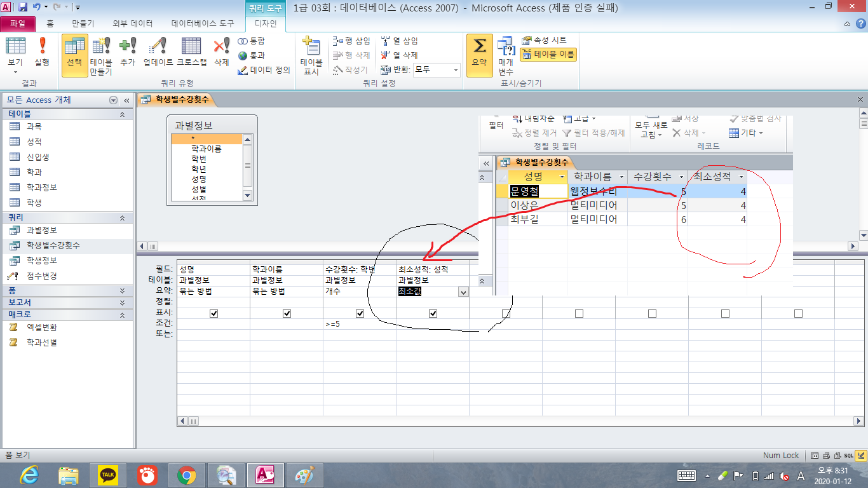Open 테이블 표시 (Show Table) icon

tap(311, 55)
